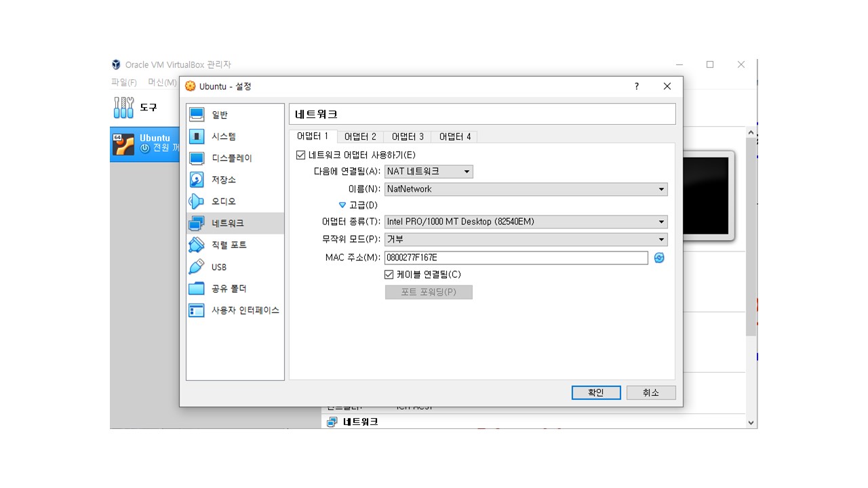
Task: Click the OK (확인) button
Action: pos(596,392)
